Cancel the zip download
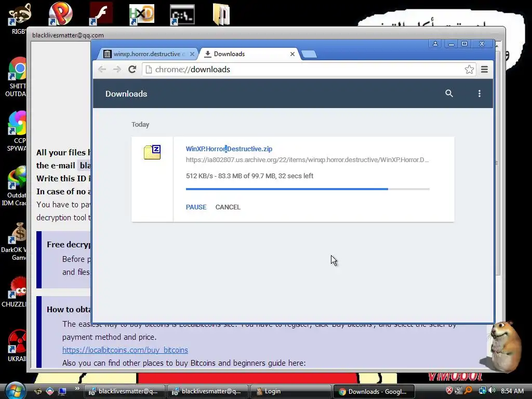The image size is (532, 399). pos(228,207)
